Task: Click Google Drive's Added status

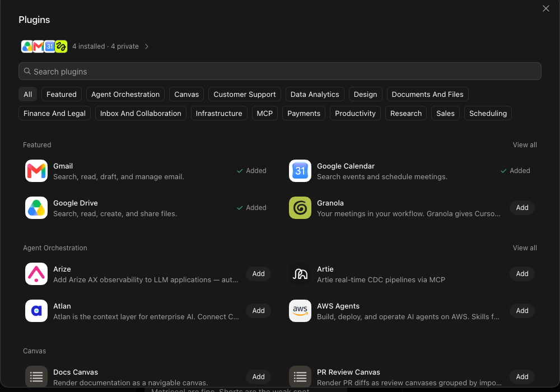Action: point(252,208)
